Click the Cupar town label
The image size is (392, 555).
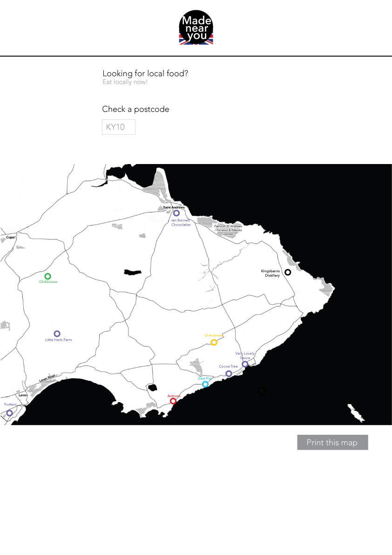click(11, 237)
